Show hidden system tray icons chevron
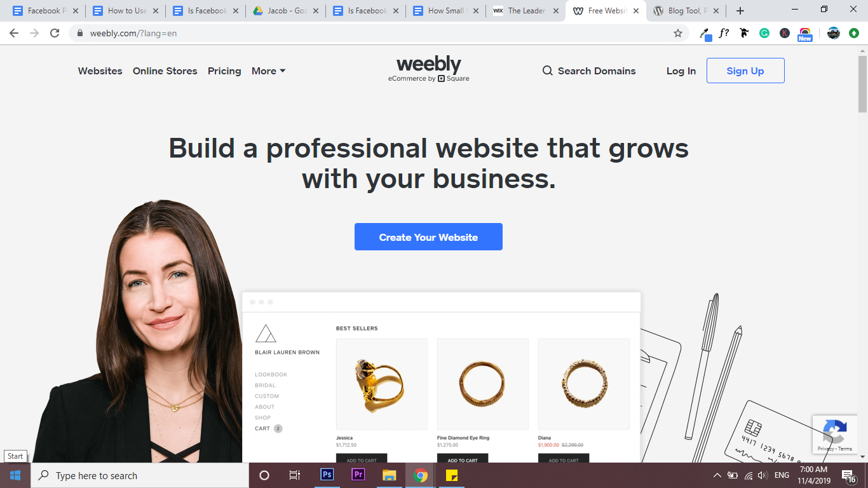Image resolution: width=868 pixels, height=488 pixels. coord(717,475)
